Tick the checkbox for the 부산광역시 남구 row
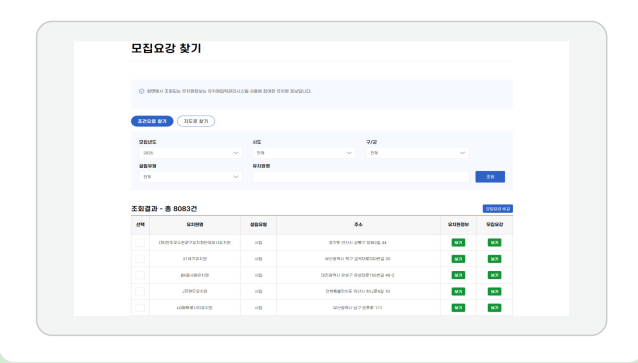The height and width of the screenshot is (363, 638). point(140,308)
